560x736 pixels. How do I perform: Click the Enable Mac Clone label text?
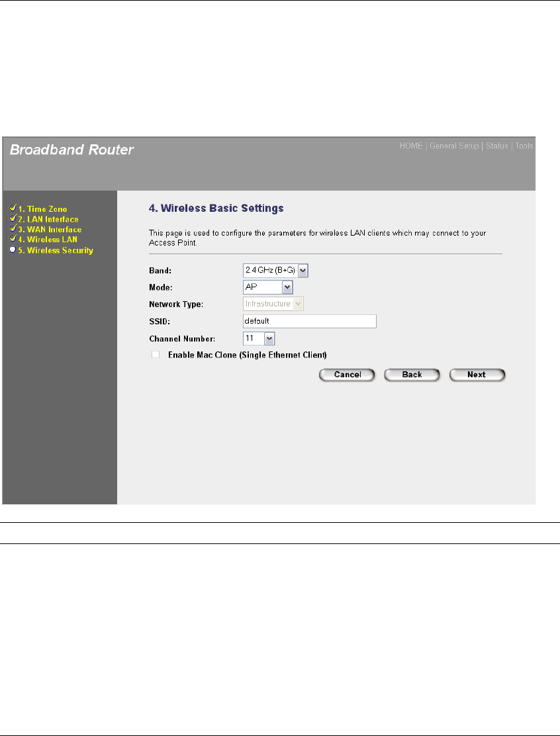[x=248, y=355]
